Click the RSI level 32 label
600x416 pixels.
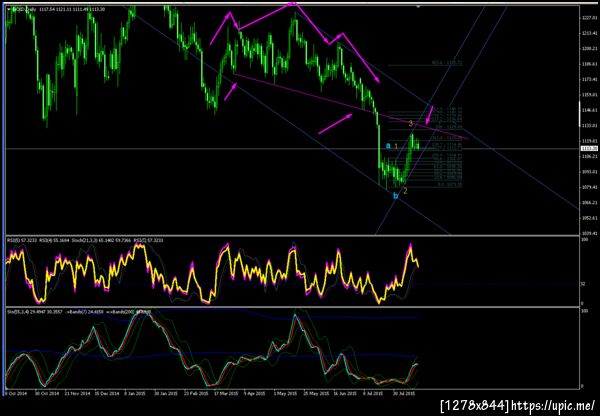(x=583, y=284)
